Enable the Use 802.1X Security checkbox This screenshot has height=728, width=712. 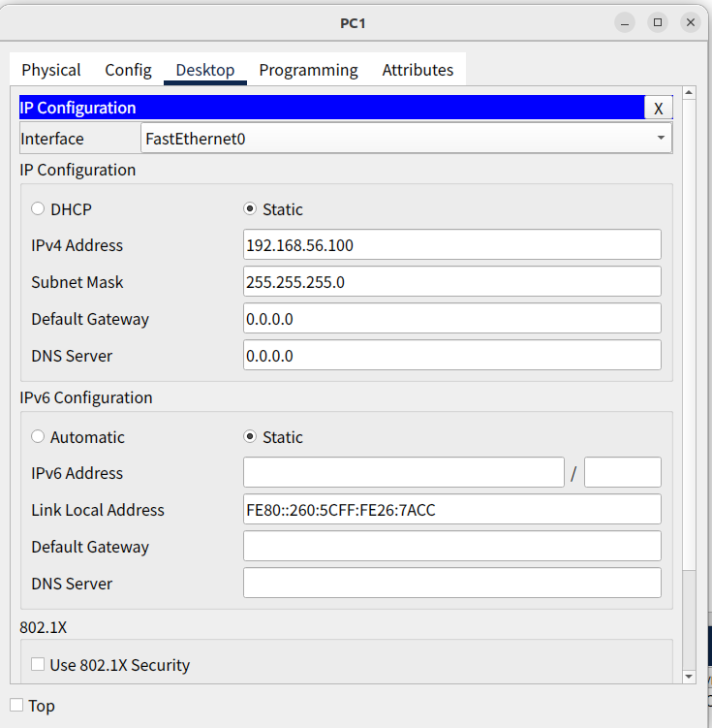[x=38, y=664]
